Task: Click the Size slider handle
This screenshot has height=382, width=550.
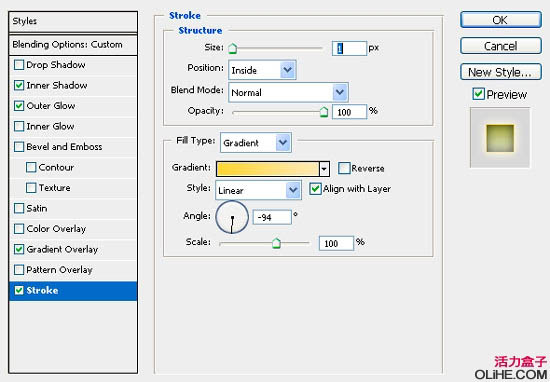Action: 233,48
